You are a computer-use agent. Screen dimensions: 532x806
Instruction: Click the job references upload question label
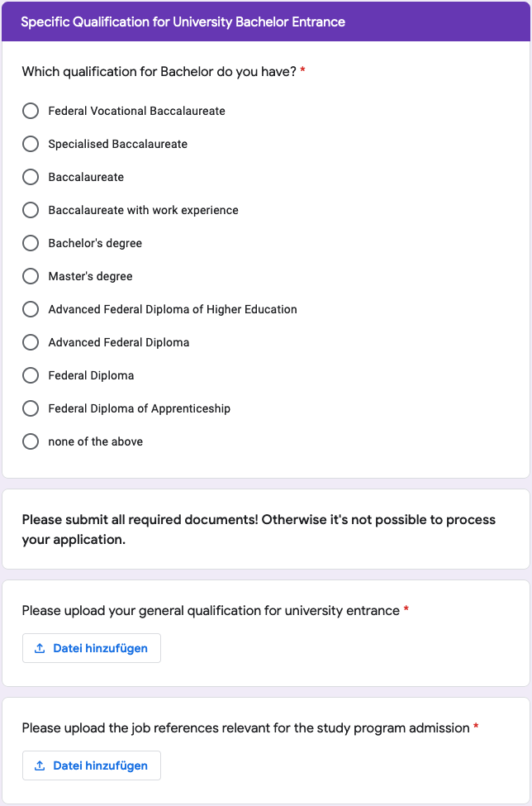coord(245,728)
